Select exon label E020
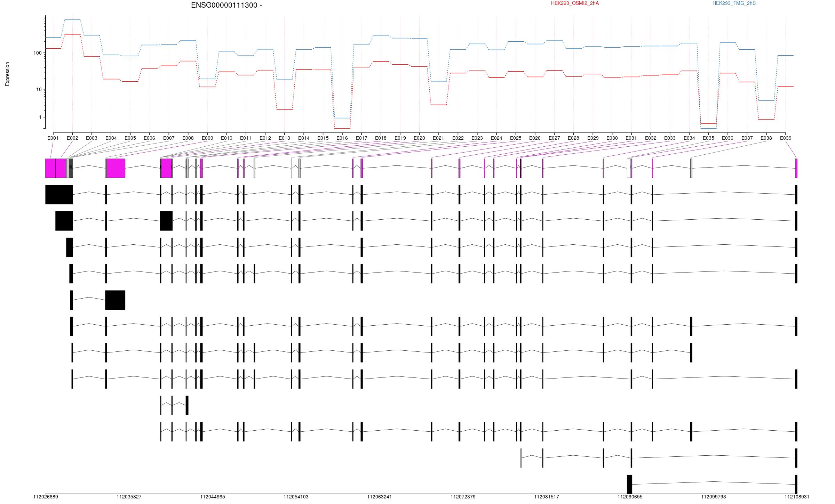Viewport: 835px width, 504px height. click(419, 138)
